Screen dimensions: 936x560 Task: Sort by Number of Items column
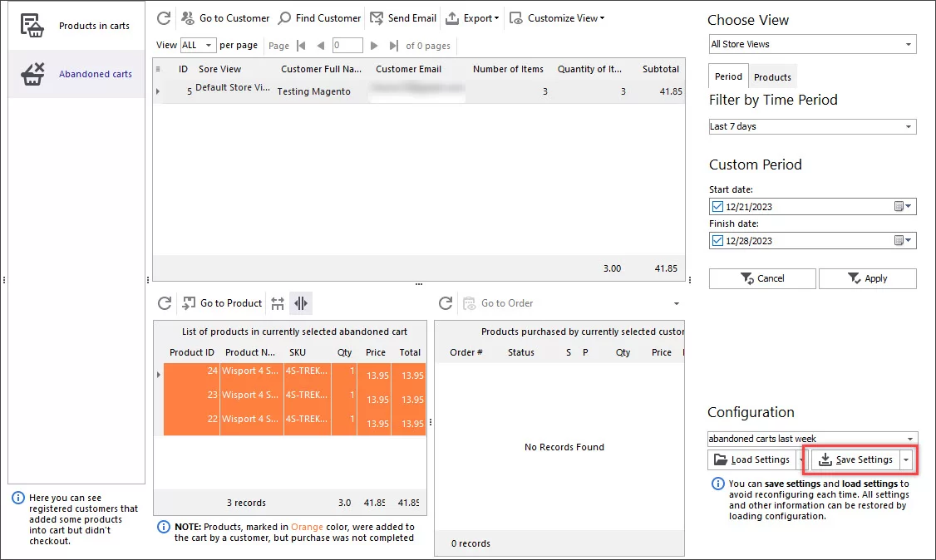(x=508, y=69)
